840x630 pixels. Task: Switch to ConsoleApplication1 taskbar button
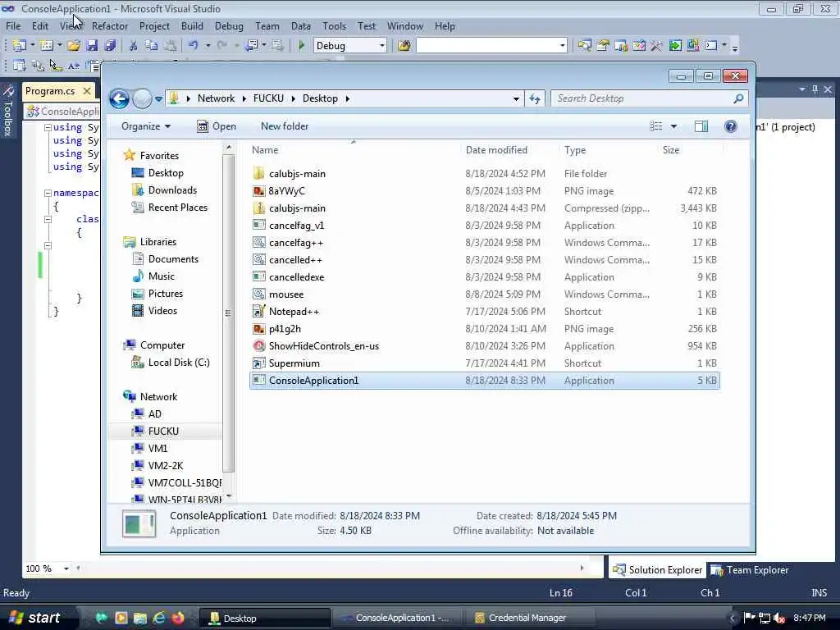(396, 618)
